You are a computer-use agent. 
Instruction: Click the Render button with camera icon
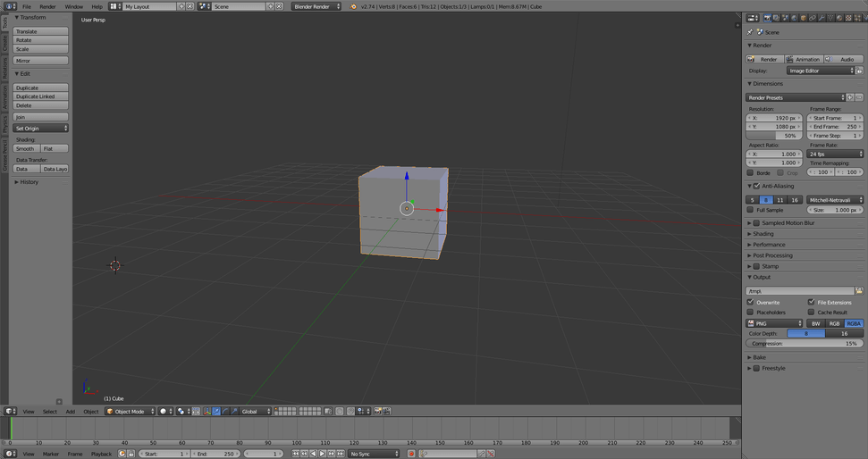(x=764, y=59)
